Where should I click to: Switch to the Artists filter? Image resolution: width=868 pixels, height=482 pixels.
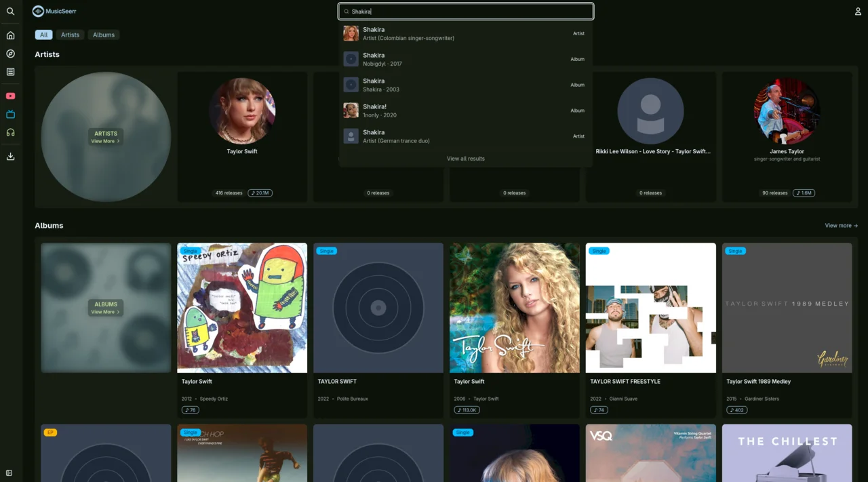(70, 35)
